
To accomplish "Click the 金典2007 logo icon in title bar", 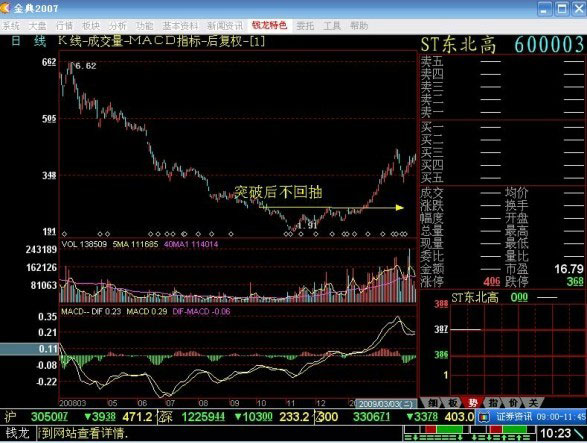I will pyautogui.click(x=5, y=8).
